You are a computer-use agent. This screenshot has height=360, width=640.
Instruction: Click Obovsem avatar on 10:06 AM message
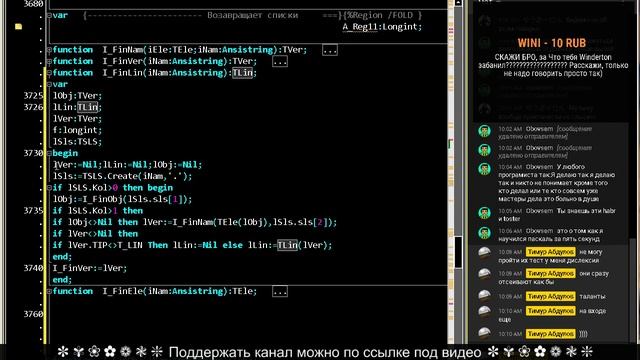(484, 233)
